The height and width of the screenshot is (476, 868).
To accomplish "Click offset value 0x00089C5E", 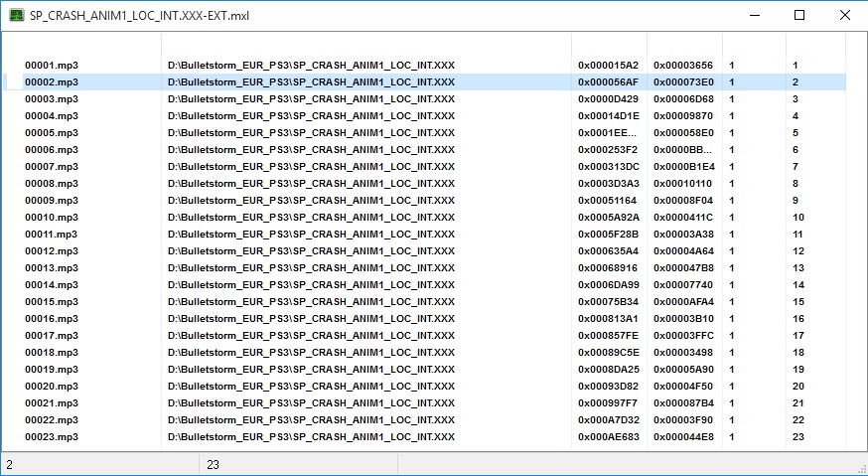I will coord(609,353).
